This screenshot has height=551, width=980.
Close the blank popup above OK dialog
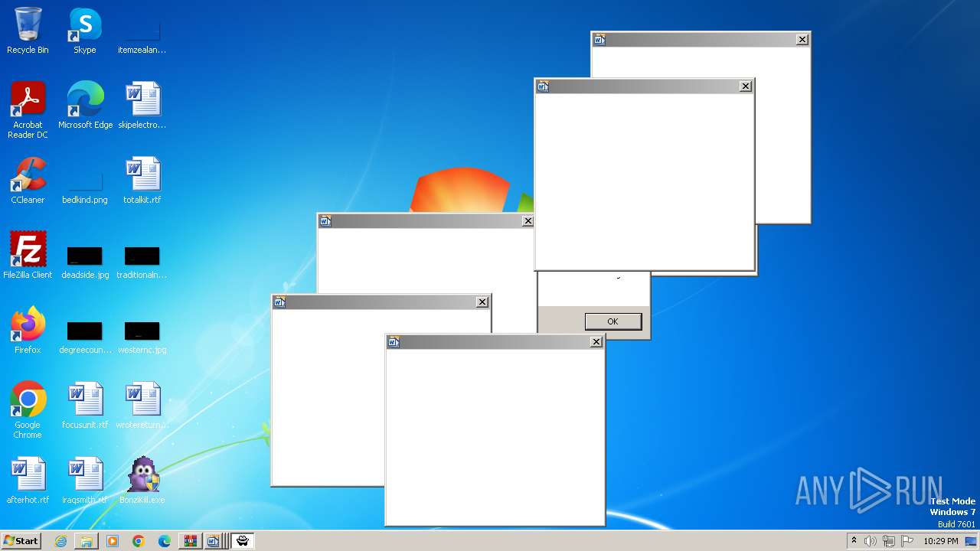coord(746,86)
